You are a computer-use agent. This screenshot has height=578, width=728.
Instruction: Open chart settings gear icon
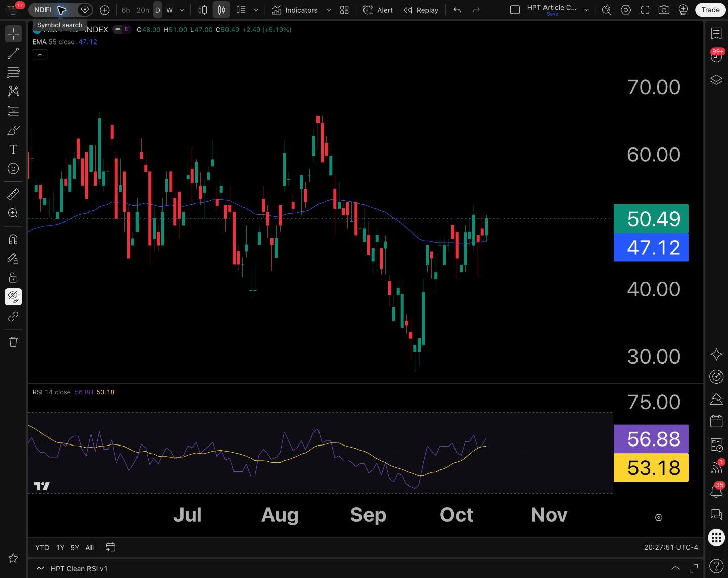tap(626, 10)
